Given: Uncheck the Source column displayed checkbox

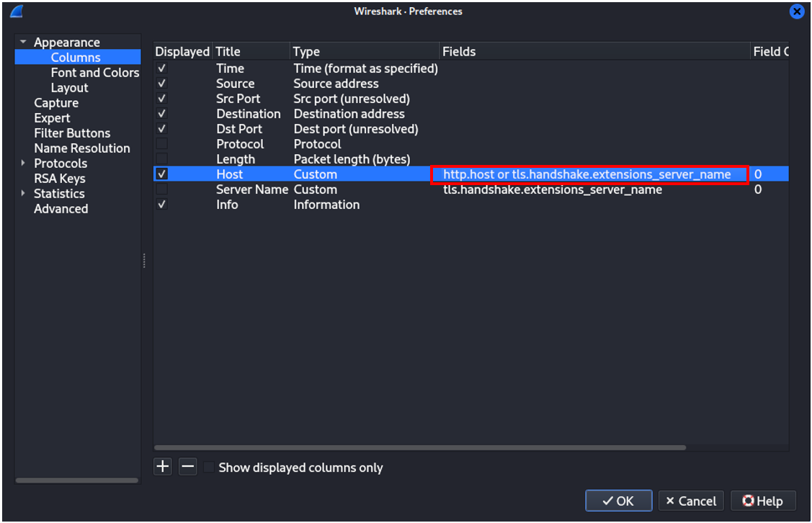Looking at the screenshot, I should point(162,83).
